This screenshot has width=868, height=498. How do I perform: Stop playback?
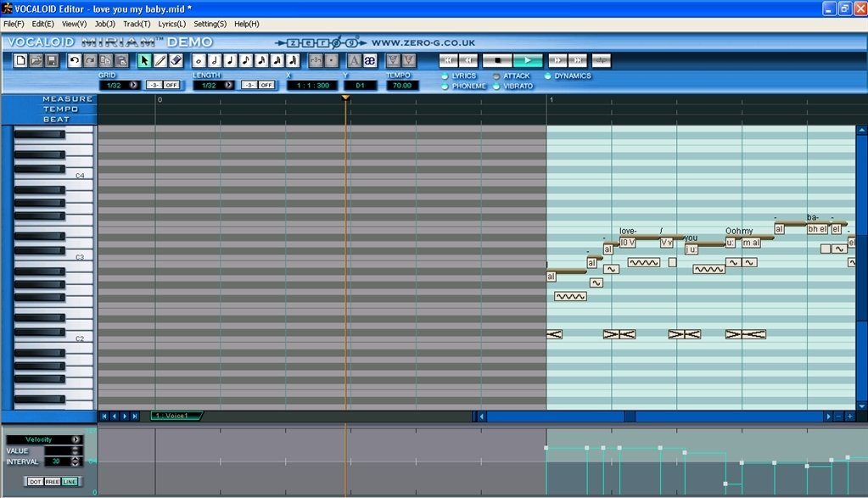click(497, 60)
